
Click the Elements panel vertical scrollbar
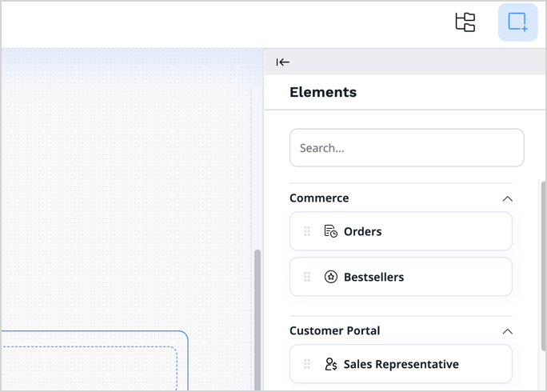click(x=544, y=264)
